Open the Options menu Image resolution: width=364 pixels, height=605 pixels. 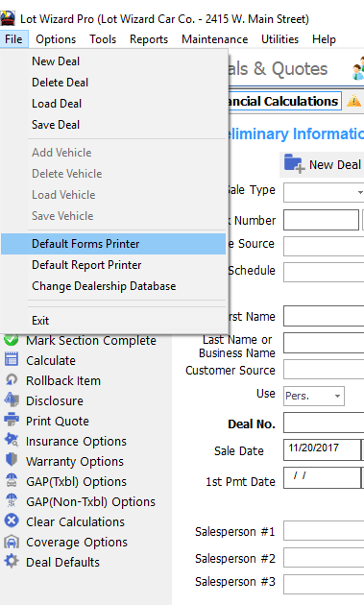point(56,39)
